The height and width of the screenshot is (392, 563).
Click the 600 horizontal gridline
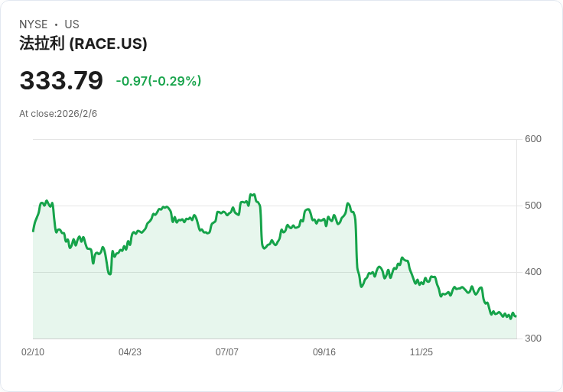pos(275,139)
